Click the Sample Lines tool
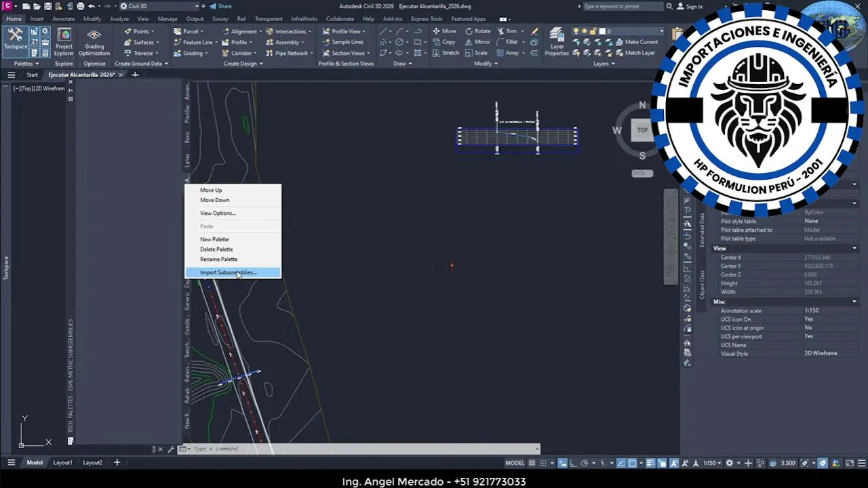Image resolution: width=868 pixels, height=488 pixels. tap(343, 42)
